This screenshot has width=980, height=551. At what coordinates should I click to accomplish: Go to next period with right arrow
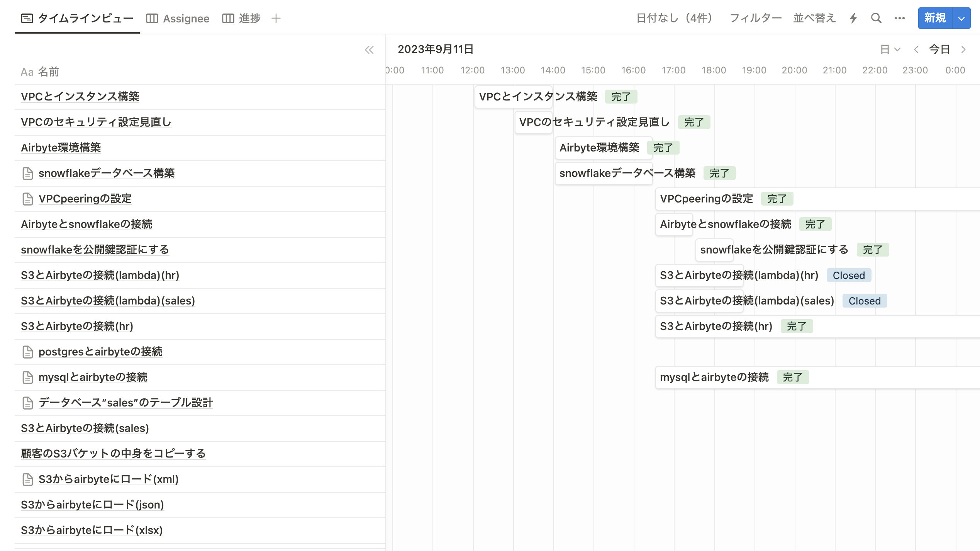point(963,49)
